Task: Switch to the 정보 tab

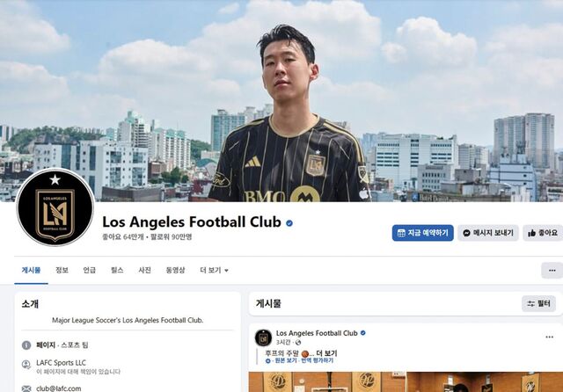Action: [62, 271]
